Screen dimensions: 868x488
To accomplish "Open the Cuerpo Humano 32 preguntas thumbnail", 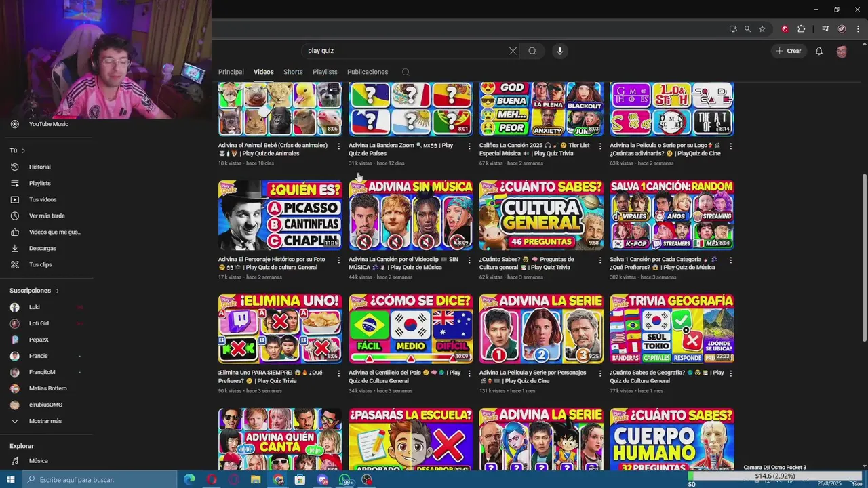I will click(671, 439).
